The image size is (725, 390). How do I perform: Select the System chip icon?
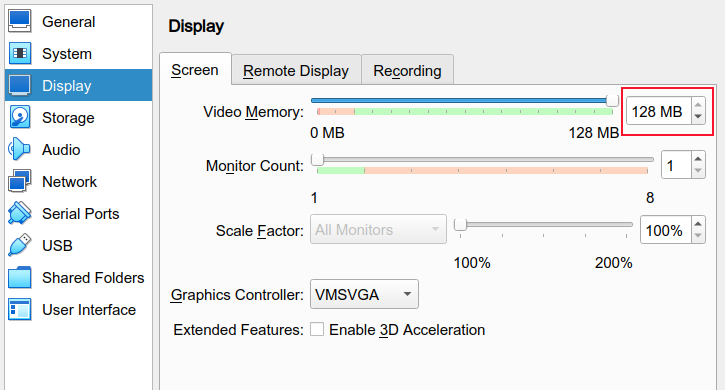tap(20, 53)
